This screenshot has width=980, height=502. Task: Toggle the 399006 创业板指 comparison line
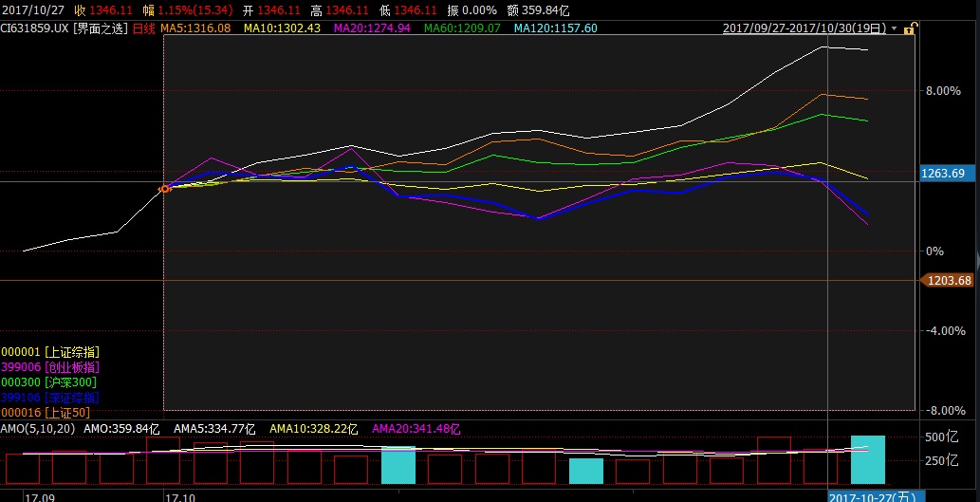tap(48, 367)
